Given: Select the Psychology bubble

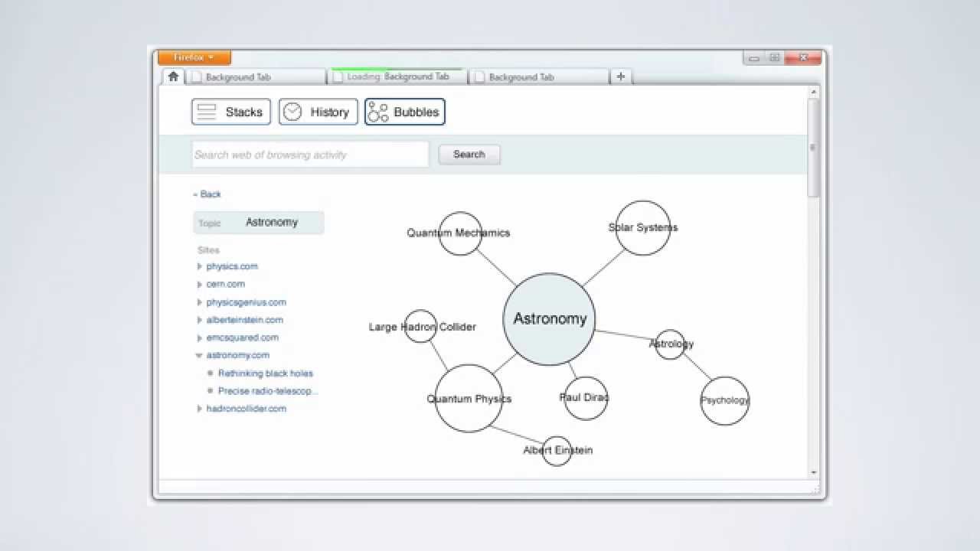Looking at the screenshot, I should click(725, 401).
